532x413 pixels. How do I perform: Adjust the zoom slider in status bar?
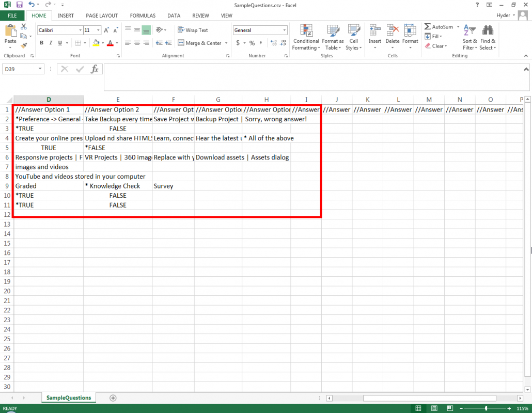pyautogui.click(x=486, y=408)
